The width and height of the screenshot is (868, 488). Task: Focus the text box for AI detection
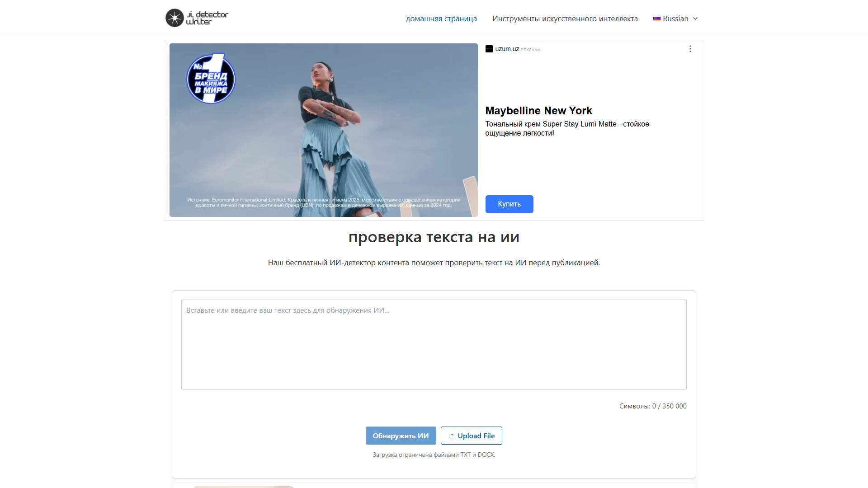pyautogui.click(x=434, y=345)
